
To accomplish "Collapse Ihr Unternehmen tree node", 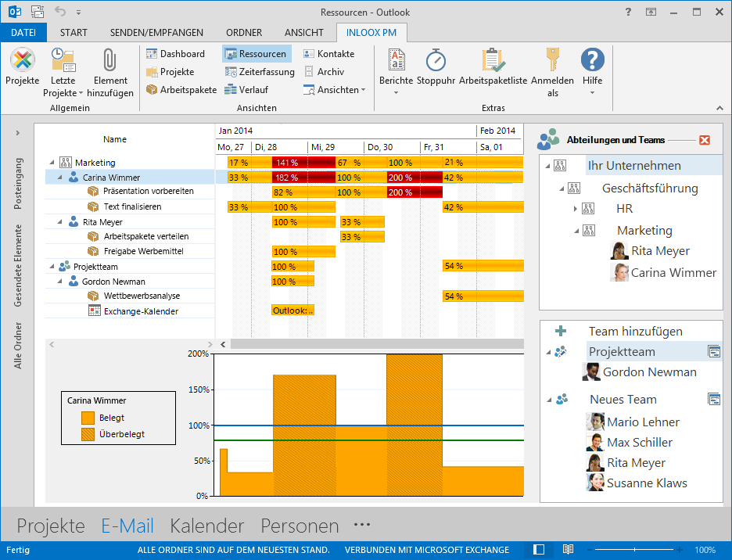I will point(547,166).
